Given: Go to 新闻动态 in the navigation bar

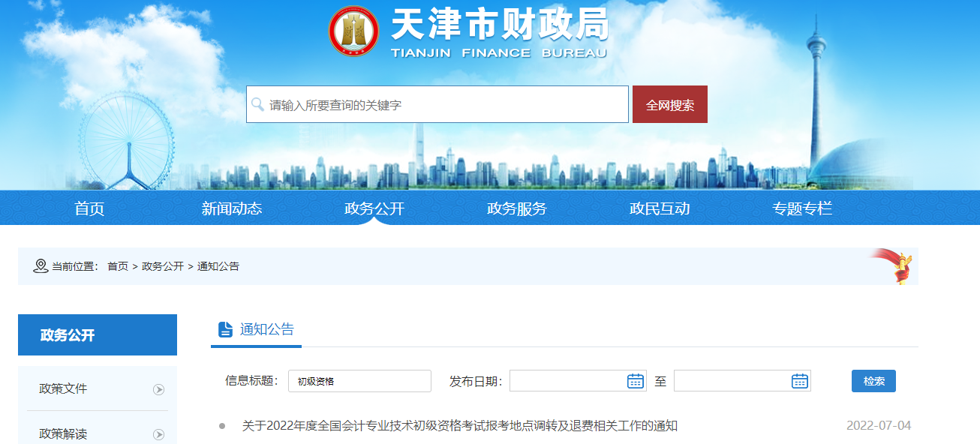Looking at the screenshot, I should (x=232, y=208).
